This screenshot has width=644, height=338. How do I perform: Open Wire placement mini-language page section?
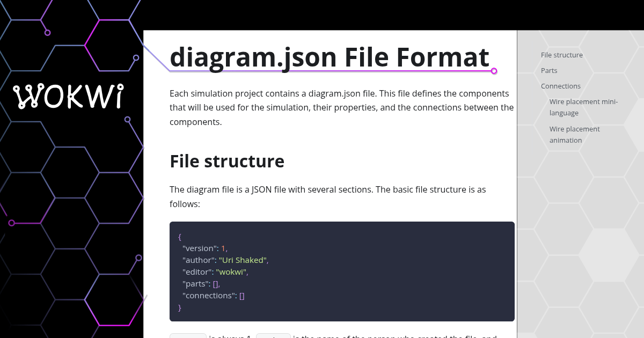(x=583, y=107)
